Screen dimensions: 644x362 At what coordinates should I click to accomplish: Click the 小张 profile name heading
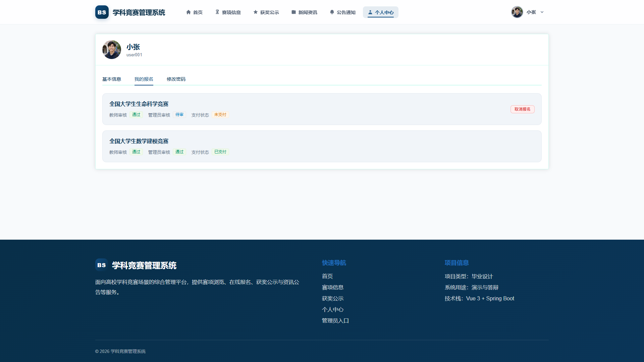pyautogui.click(x=133, y=47)
